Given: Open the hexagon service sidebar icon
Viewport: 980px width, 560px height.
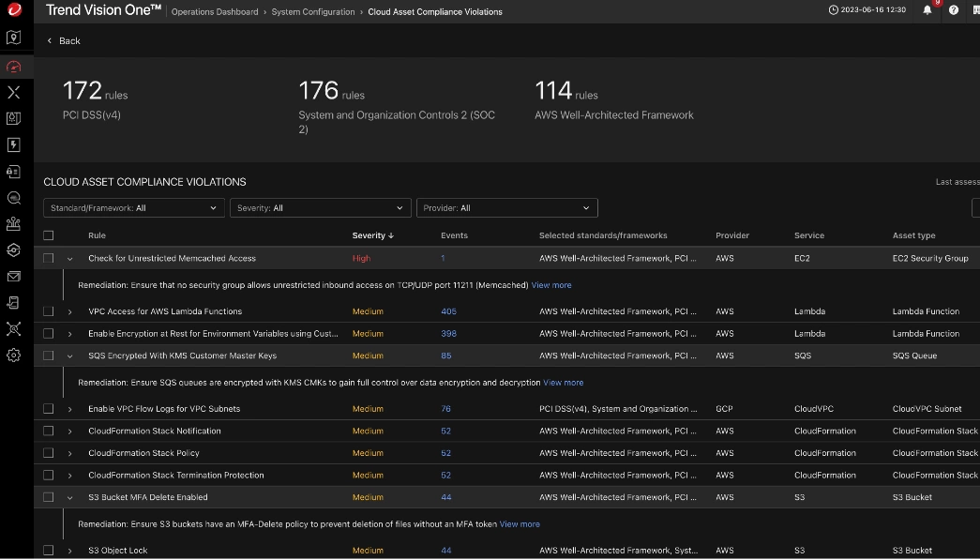Looking at the screenshot, I should [14, 250].
